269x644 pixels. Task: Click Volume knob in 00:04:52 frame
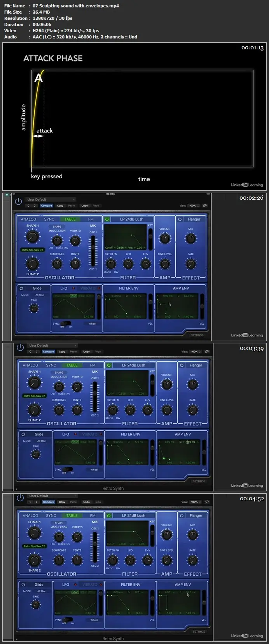[167, 535]
